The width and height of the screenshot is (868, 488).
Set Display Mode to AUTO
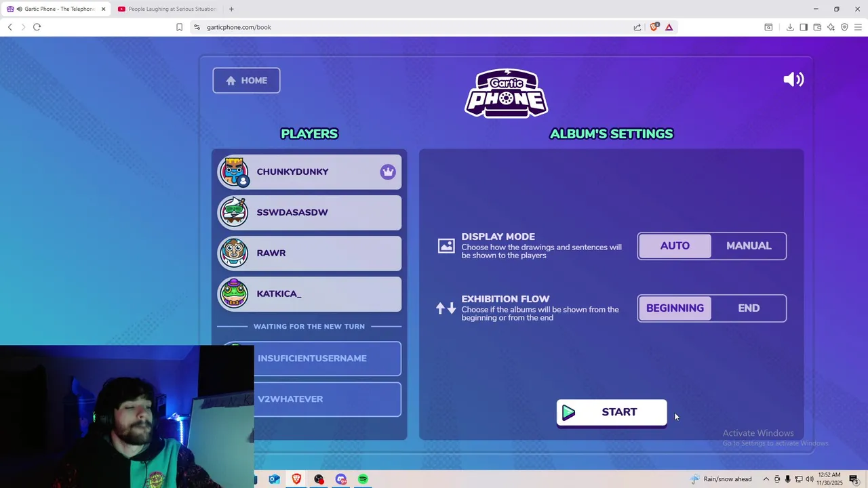[x=675, y=246]
